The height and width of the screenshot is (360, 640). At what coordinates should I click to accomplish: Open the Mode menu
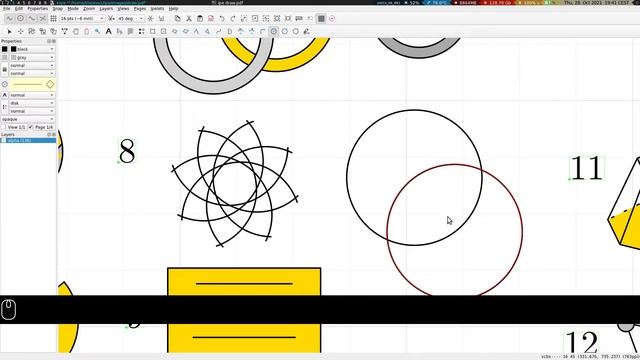click(x=73, y=8)
